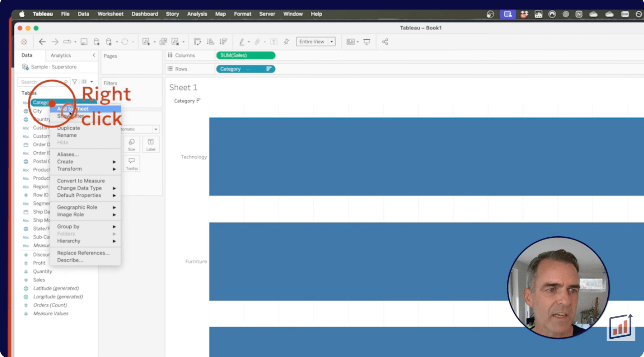This screenshot has height=357, width=644.
Task: Click the Swap Rows and Columns icon
Action: (x=197, y=42)
